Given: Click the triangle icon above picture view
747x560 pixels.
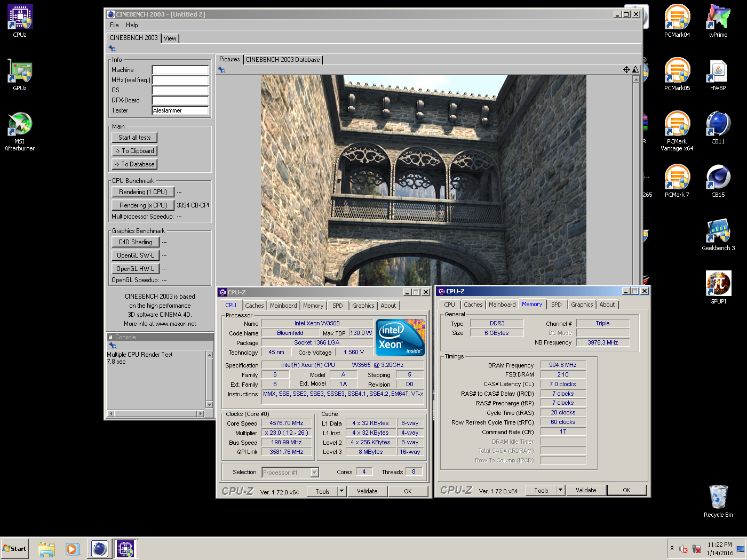Looking at the screenshot, I should coord(635,70).
